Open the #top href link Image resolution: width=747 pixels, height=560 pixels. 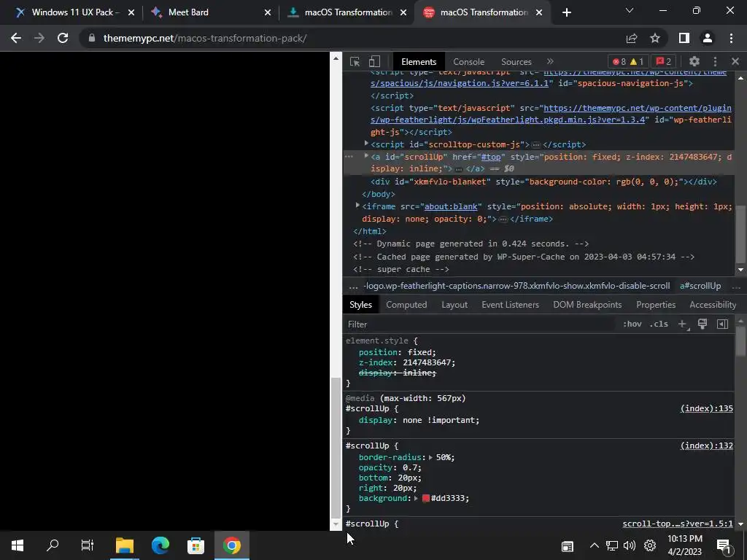tap(491, 157)
